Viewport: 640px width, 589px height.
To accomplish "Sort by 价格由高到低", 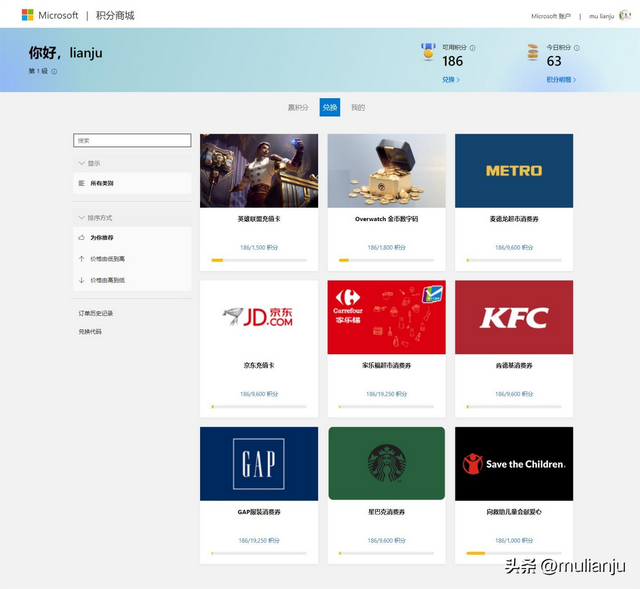I will click(x=132, y=280).
